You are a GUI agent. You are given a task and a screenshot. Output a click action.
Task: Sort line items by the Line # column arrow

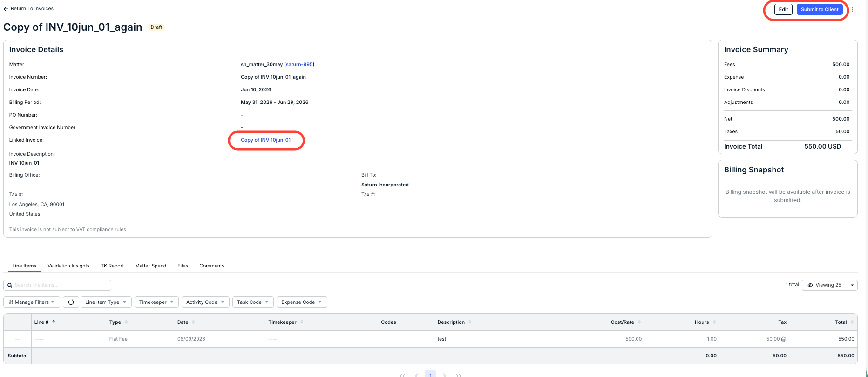[54, 322]
